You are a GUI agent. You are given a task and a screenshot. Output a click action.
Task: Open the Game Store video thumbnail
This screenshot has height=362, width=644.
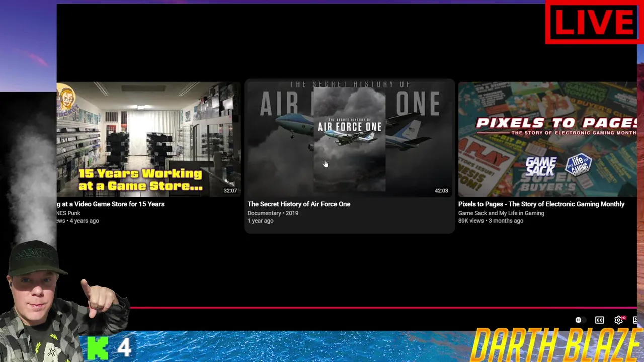coord(149,139)
